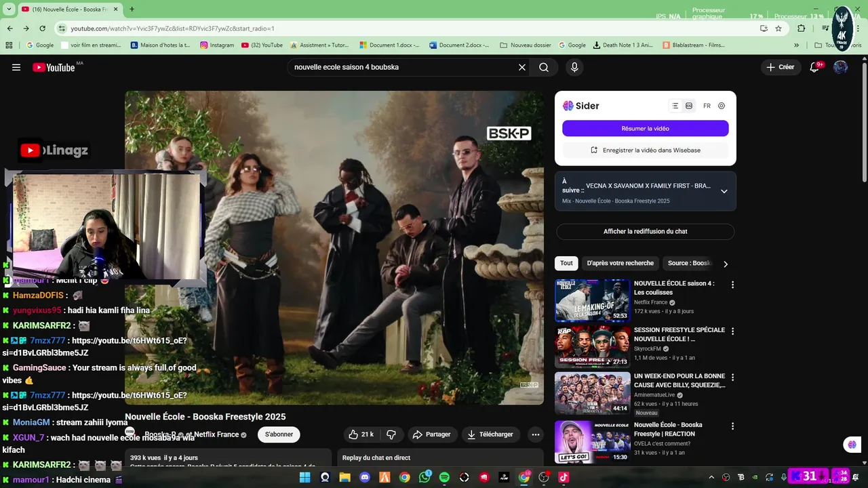Viewport: 868px width, 488px height.
Task: Open the account avatar menu
Action: point(840,67)
